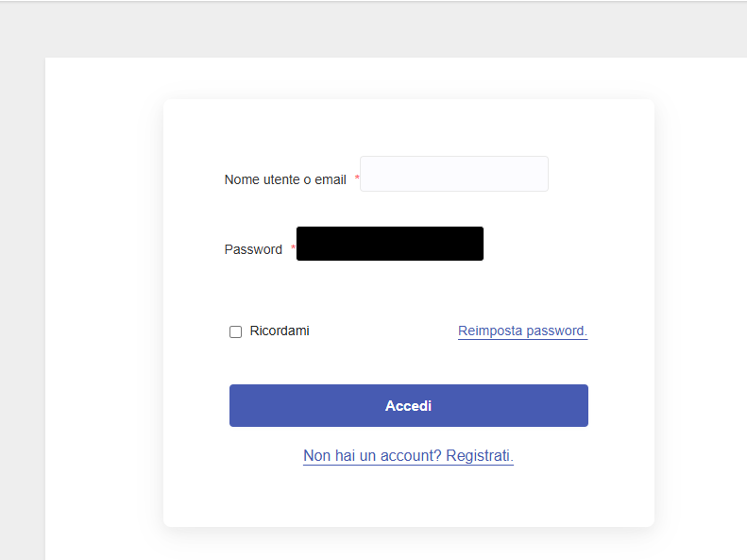
Task: Click the gray page background above the form
Action: [378, 28]
